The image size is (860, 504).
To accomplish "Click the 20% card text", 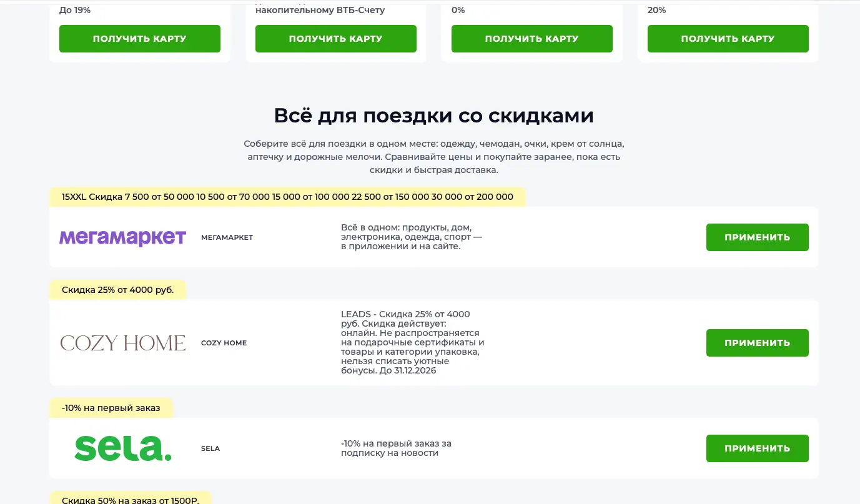I will 657,10.
